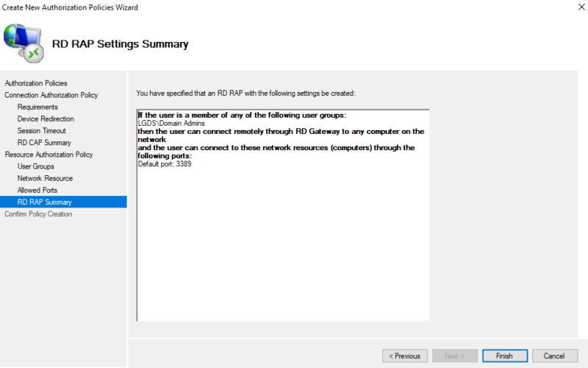Click the RD Gateway wizard header icon
The width and height of the screenshot is (588, 368).
tap(24, 42)
